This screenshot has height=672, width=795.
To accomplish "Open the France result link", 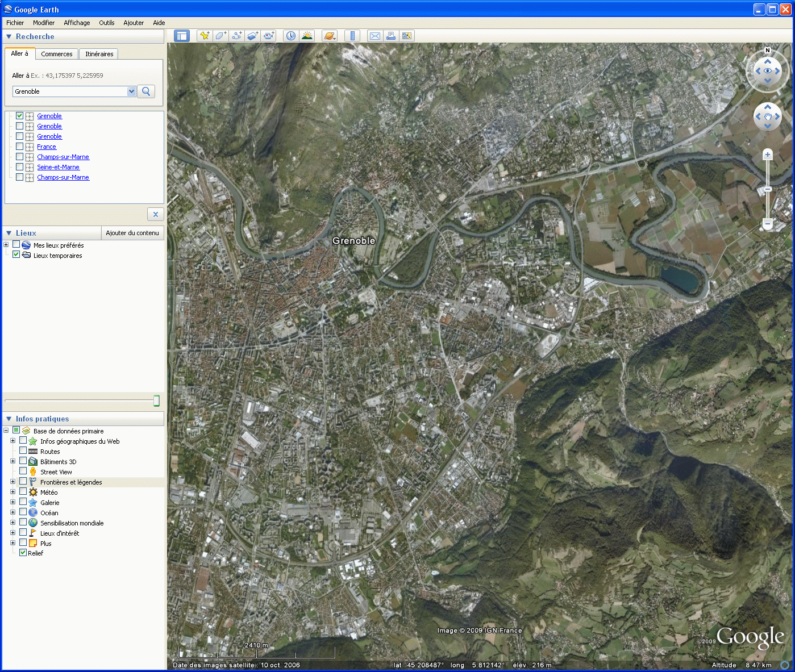I will pos(47,147).
